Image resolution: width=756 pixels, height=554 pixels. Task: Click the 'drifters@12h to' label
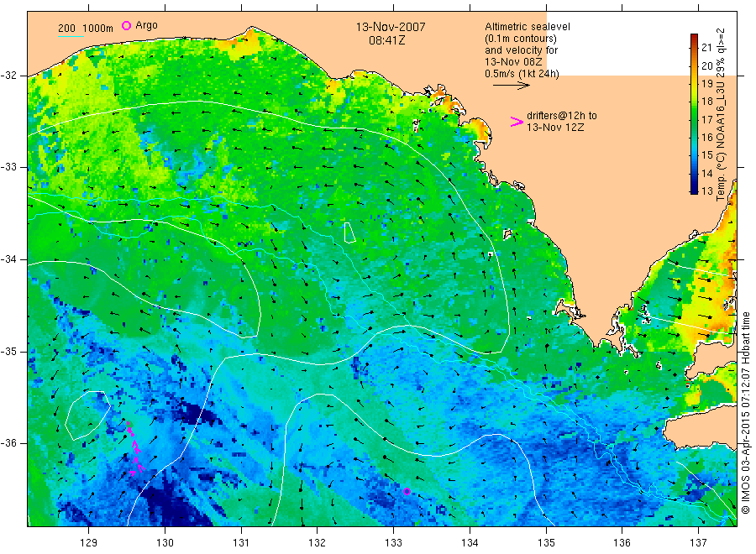coord(562,116)
